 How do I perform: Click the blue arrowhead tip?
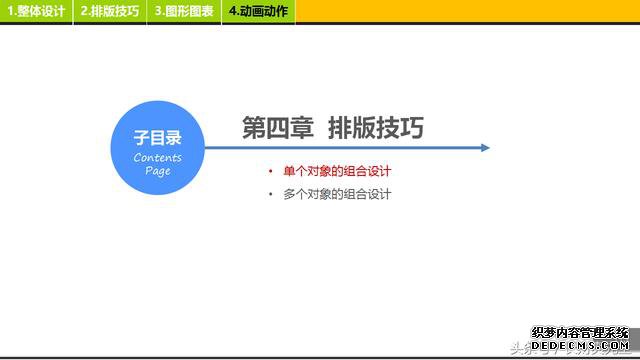(485, 148)
